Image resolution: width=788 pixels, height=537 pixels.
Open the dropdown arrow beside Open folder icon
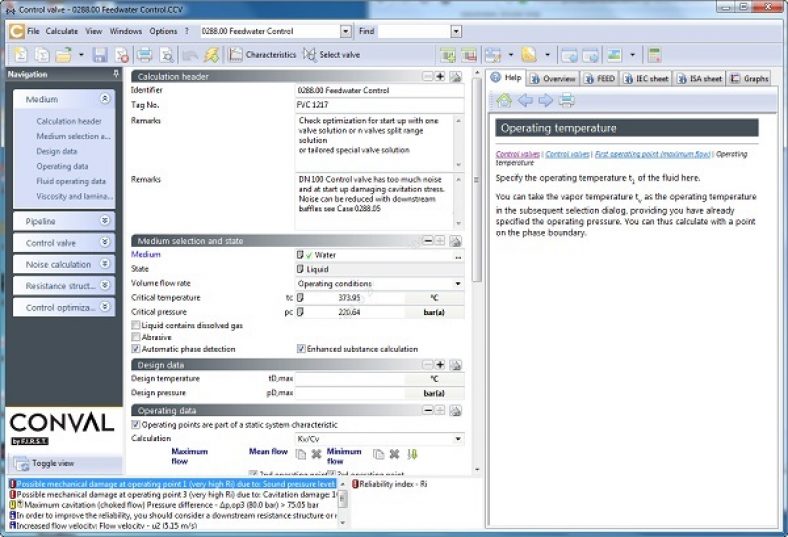[81, 55]
